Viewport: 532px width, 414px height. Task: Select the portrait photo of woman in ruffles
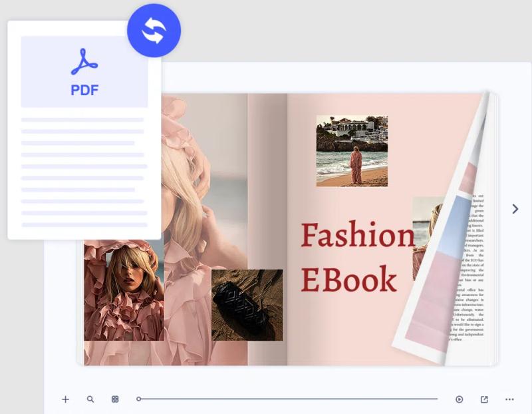(124, 292)
